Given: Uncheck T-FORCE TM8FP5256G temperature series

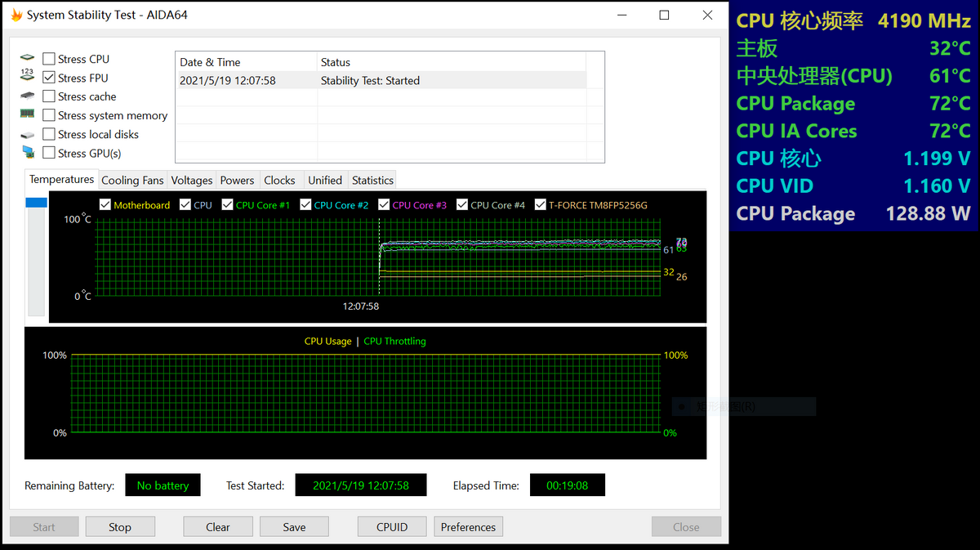Looking at the screenshot, I should pos(541,205).
